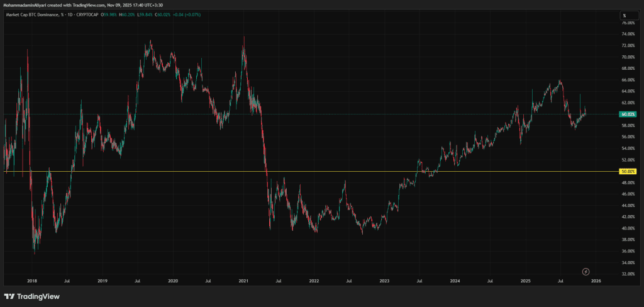This screenshot has width=644, height=307.
Task: Click the 32.00% tick on price scale
Action: (x=627, y=274)
